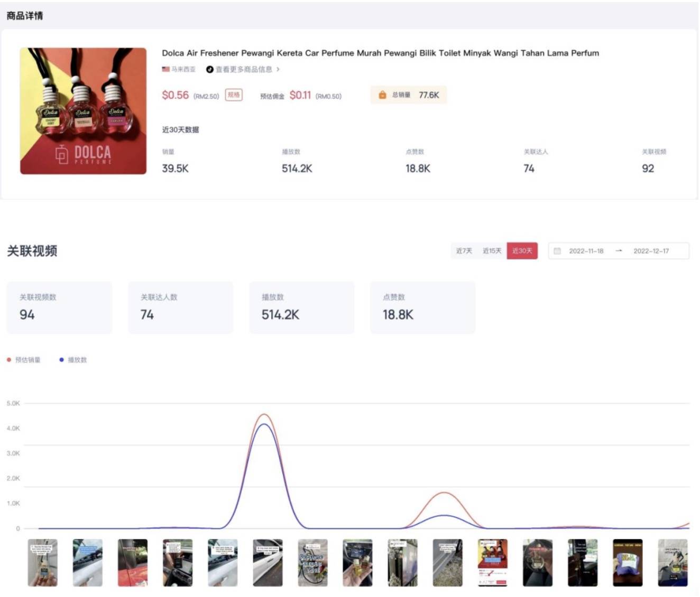Open the thirteenth video thumbnail in the row
The width and height of the screenshot is (700, 597).
click(x=583, y=563)
